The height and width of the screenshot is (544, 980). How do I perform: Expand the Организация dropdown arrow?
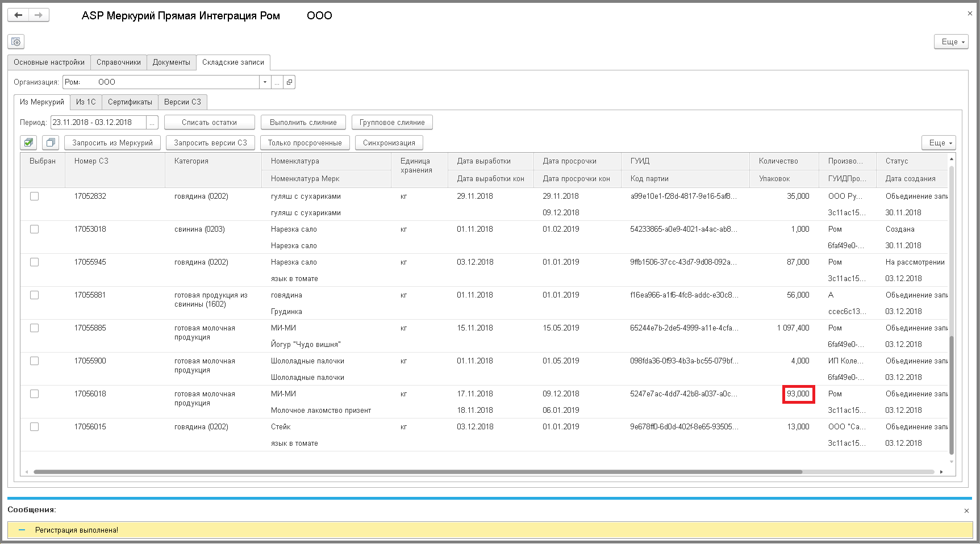[x=265, y=82]
